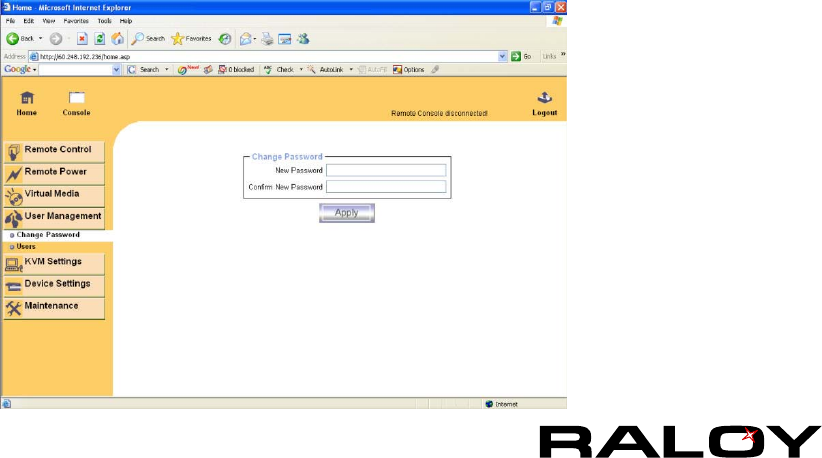Click the Virtual Media menu label
Viewport: 822px width, 458px height.
point(52,193)
